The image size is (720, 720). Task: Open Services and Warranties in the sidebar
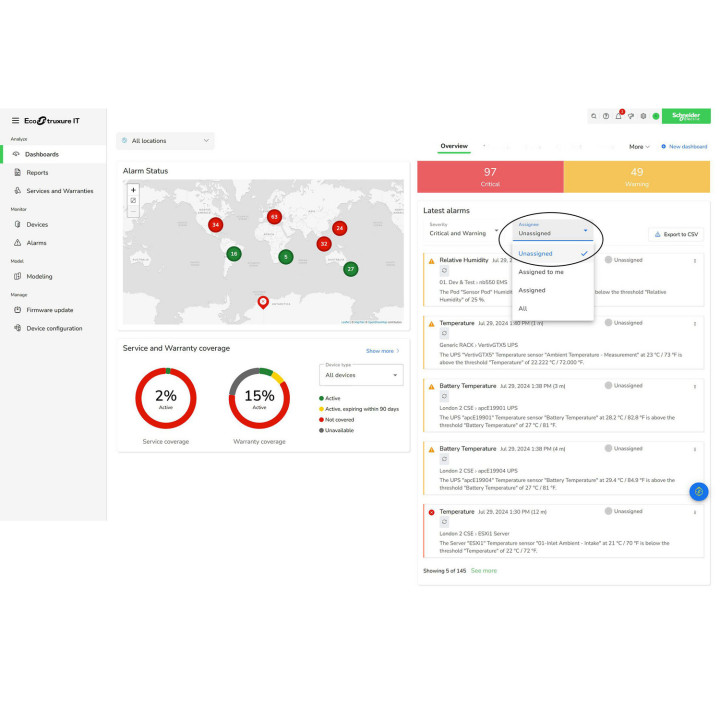53,191
